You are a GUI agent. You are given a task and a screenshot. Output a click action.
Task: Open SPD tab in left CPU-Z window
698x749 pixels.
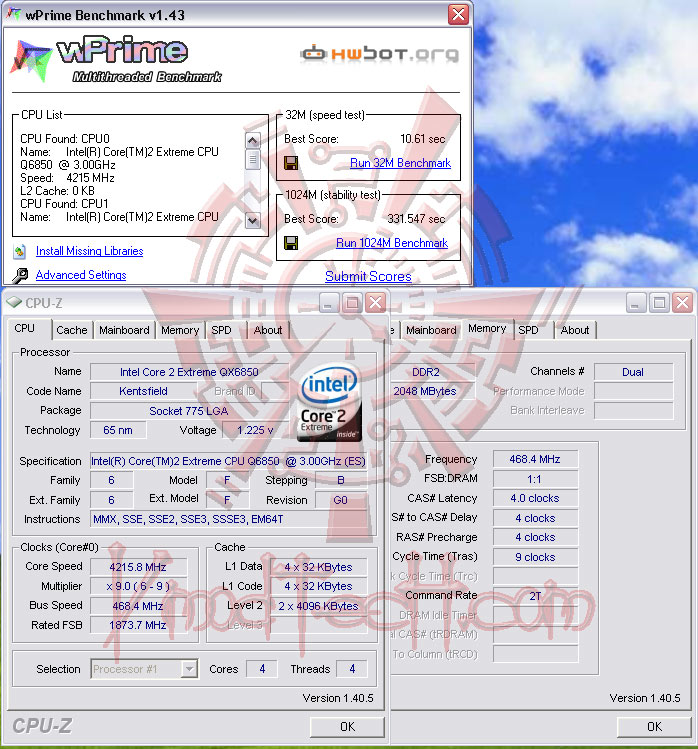point(221,330)
